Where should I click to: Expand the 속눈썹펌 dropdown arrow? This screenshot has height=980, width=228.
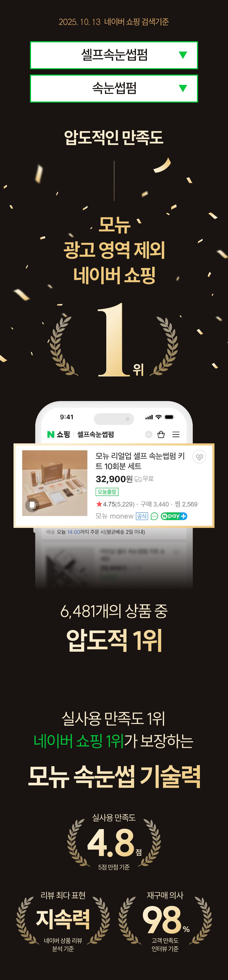183,88
